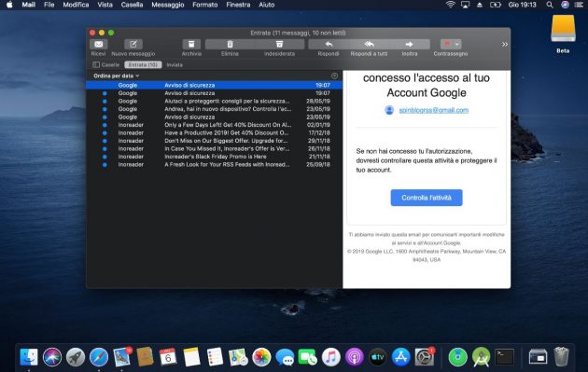Viewport: 588px width, 372px height.
Task: Open Only a Few Days Left Inoreader message
Action: point(214,125)
